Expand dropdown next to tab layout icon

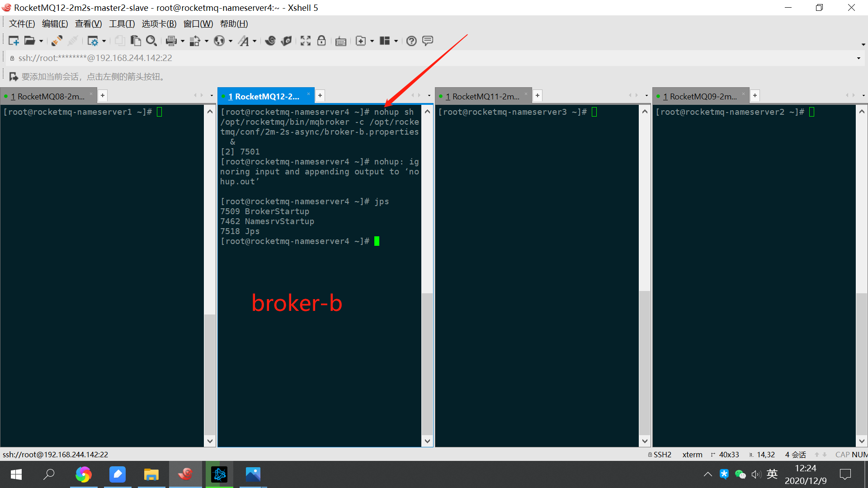tap(396, 41)
